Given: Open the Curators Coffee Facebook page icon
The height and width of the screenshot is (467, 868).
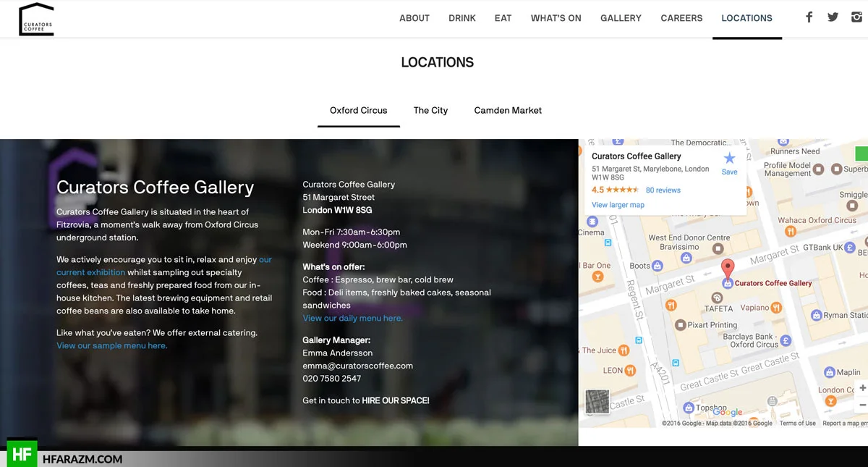Looking at the screenshot, I should [x=809, y=17].
